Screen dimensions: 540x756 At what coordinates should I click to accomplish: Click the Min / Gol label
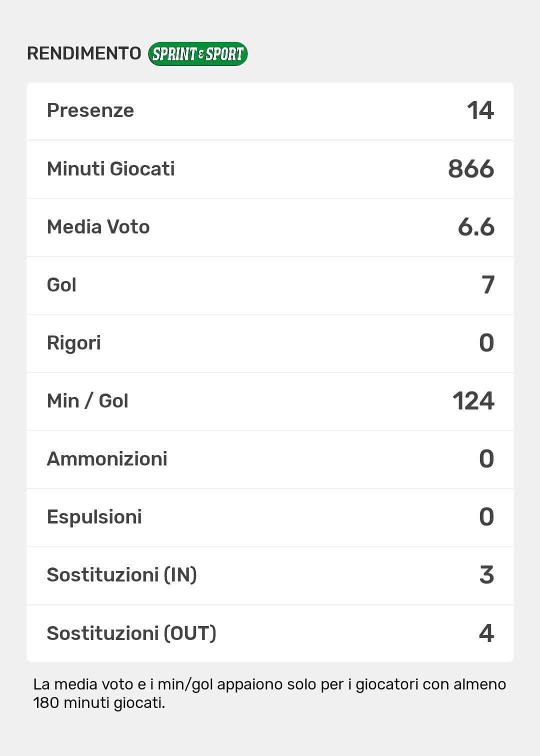[87, 401]
